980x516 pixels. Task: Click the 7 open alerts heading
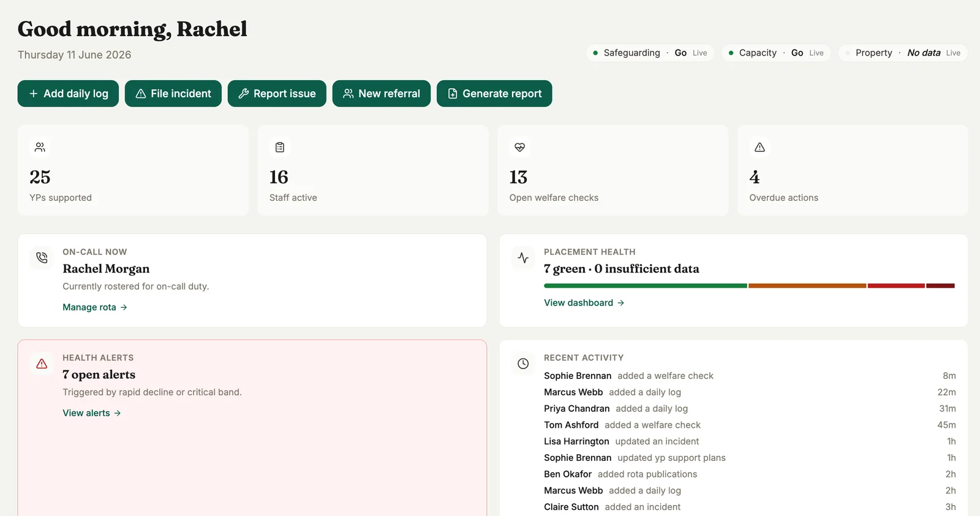click(x=99, y=375)
